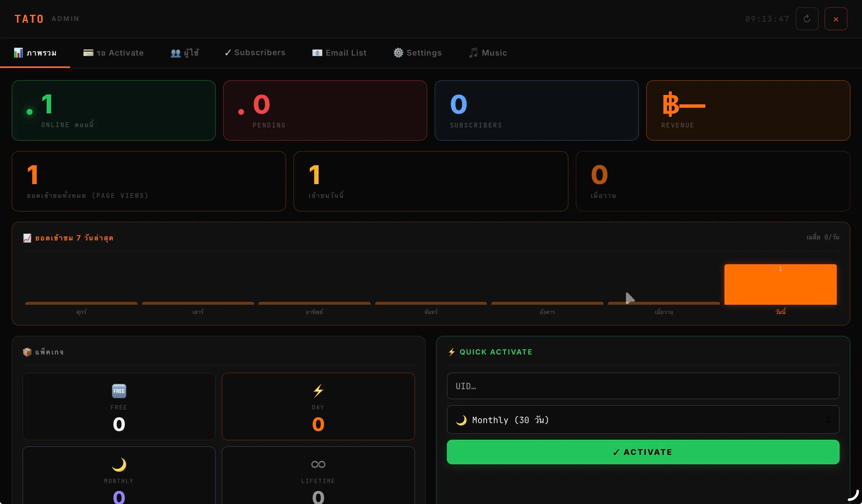Click the 09:13:47 clock display
Image resolution: width=862 pixels, height=504 pixels.
767,19
